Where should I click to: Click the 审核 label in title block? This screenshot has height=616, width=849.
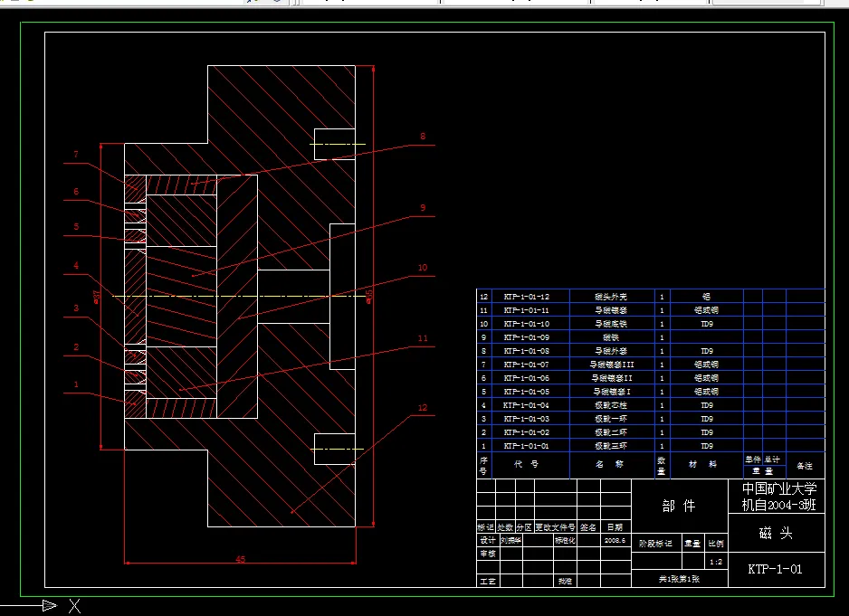click(488, 554)
